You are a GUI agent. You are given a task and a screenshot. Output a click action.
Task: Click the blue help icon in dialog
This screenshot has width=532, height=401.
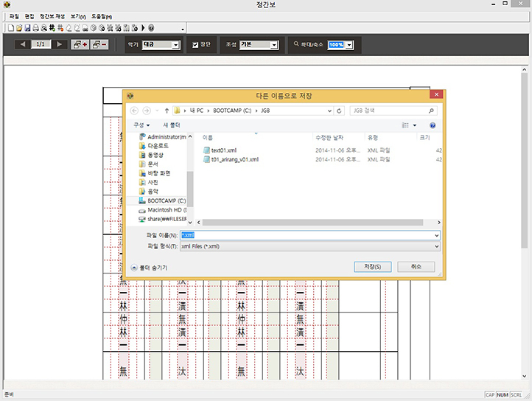pyautogui.click(x=433, y=125)
